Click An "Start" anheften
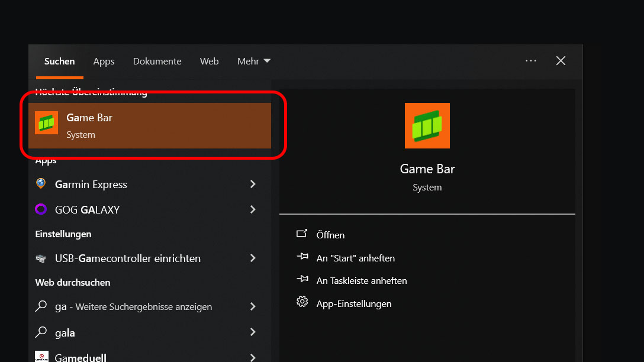The height and width of the screenshot is (362, 644). (x=355, y=258)
